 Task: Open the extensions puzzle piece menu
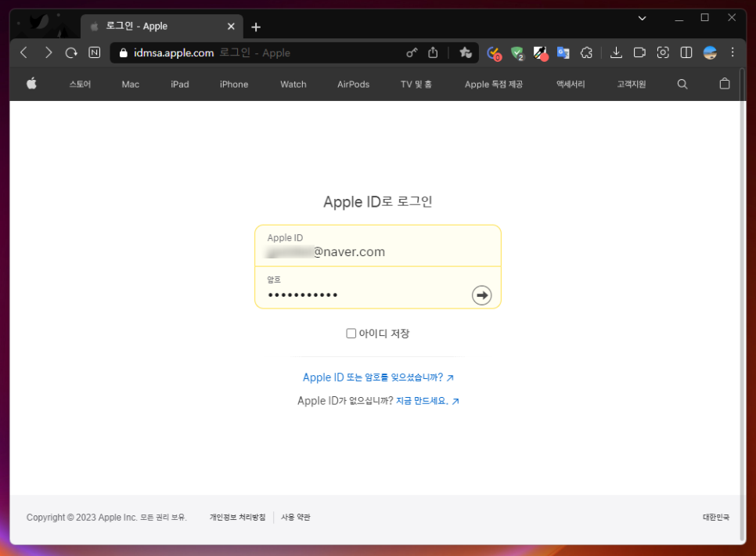(586, 52)
